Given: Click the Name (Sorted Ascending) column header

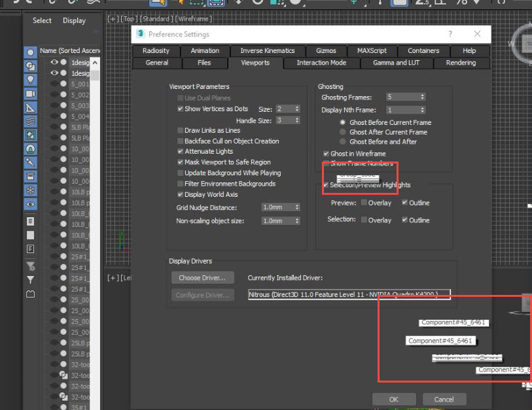Looking at the screenshot, I should [x=69, y=51].
